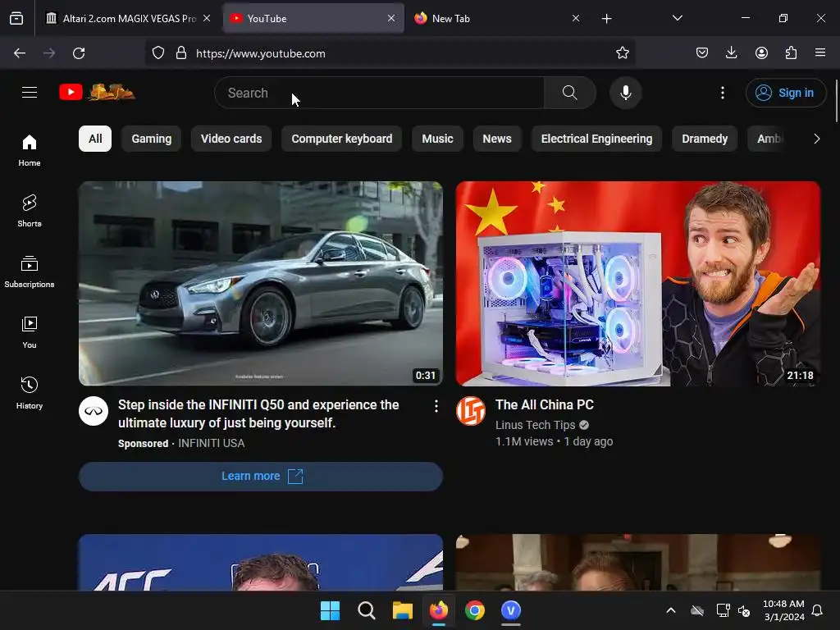Click the Sign in button

786,93
